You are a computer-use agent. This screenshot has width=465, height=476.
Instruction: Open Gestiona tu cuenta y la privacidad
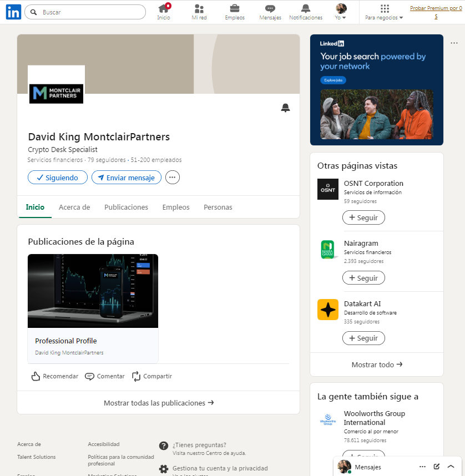pos(220,468)
